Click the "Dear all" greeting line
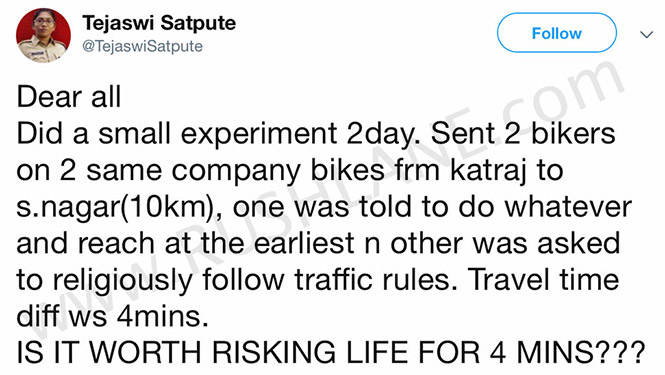 tap(69, 97)
